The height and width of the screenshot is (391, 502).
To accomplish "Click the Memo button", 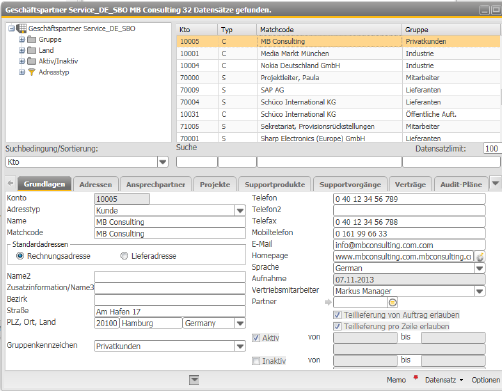I will (x=396, y=380).
